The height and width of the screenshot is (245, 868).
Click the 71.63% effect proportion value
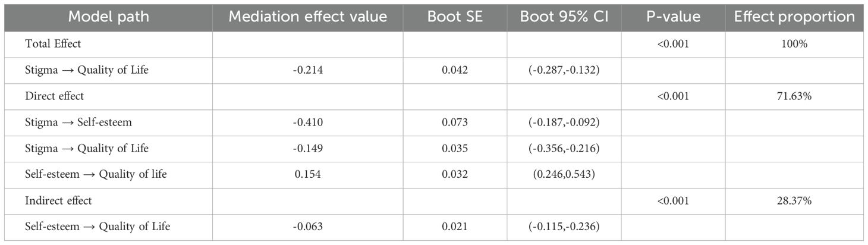(794, 96)
